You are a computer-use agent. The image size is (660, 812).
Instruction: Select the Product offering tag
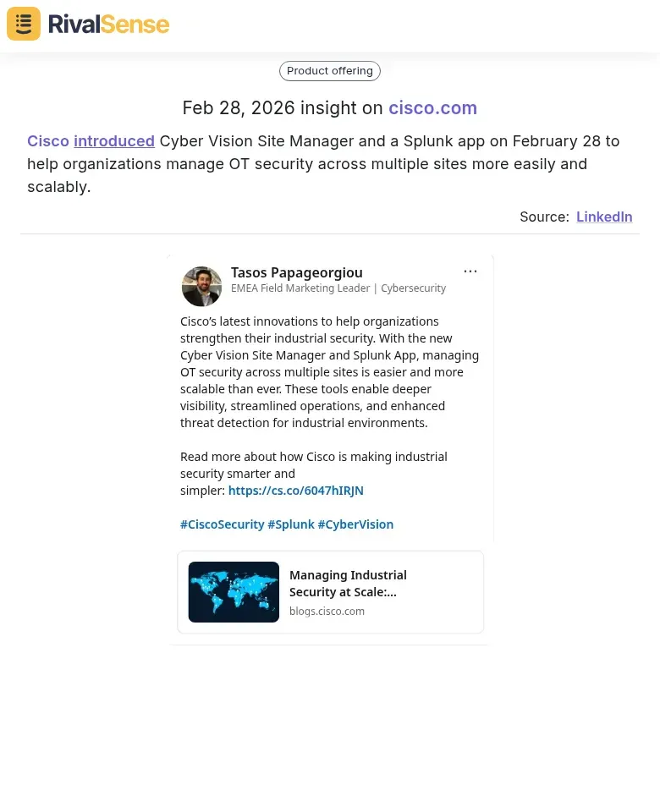pos(329,70)
